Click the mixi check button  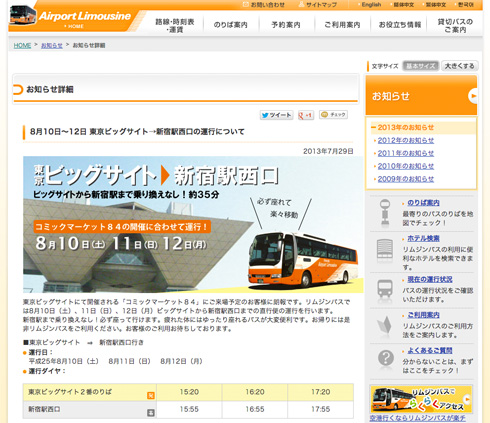click(x=333, y=115)
